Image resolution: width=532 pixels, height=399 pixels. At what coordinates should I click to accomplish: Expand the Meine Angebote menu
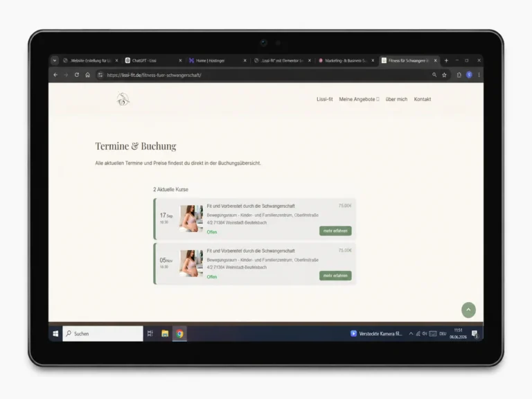359,99
